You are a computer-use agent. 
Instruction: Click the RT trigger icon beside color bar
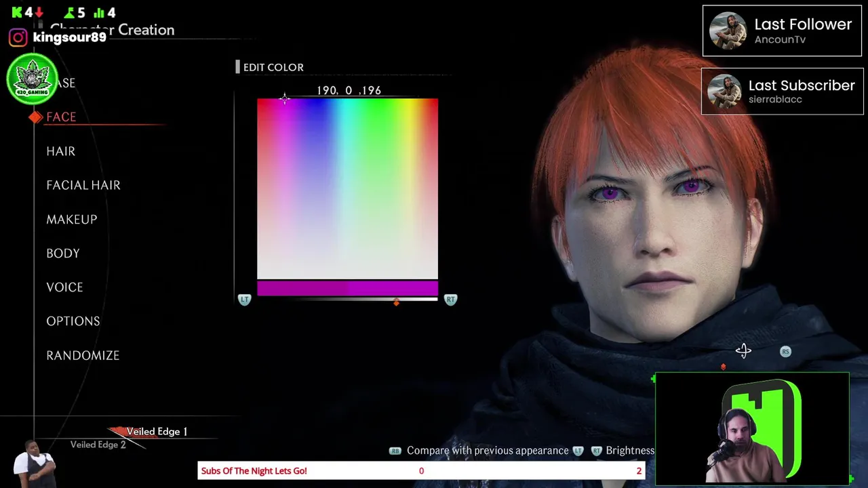click(x=450, y=299)
